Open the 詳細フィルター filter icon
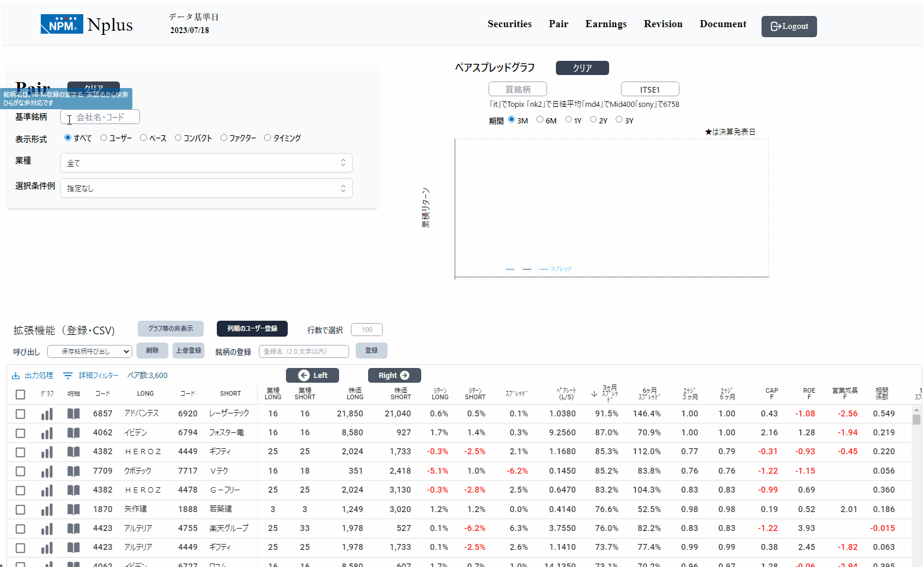This screenshot has height=567, width=924. tap(68, 376)
